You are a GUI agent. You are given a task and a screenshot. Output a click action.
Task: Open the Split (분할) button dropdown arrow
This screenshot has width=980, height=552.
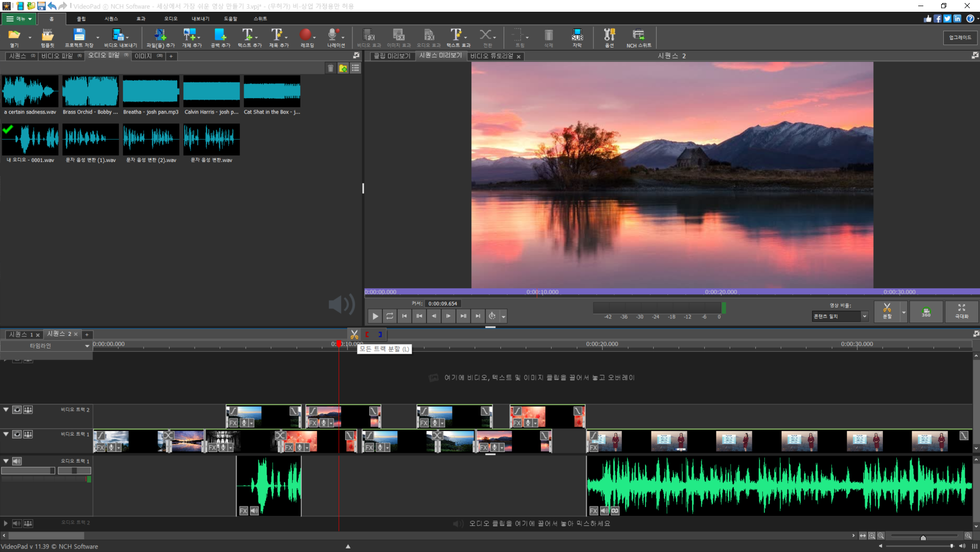903,312
